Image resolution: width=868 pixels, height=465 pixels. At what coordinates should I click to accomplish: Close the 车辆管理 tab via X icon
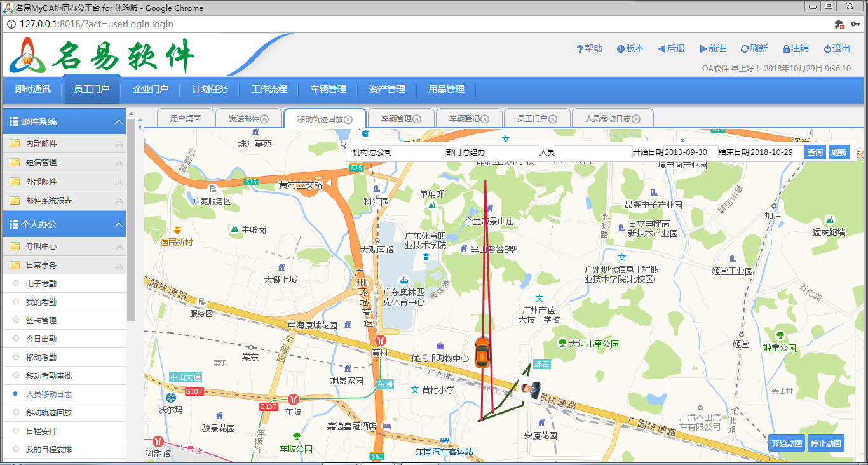417,119
